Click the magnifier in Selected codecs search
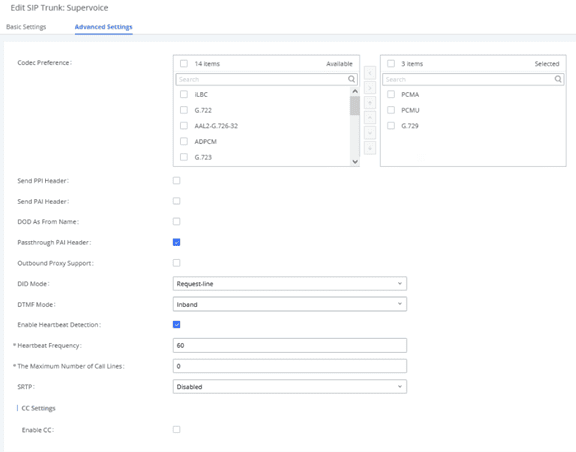Screen dimensions: 576x452 tap(558, 79)
